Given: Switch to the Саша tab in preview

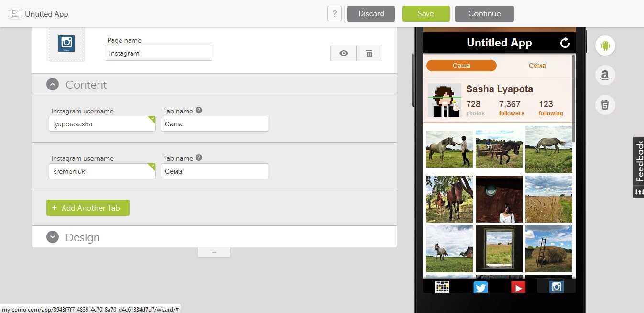Looking at the screenshot, I should point(461,66).
